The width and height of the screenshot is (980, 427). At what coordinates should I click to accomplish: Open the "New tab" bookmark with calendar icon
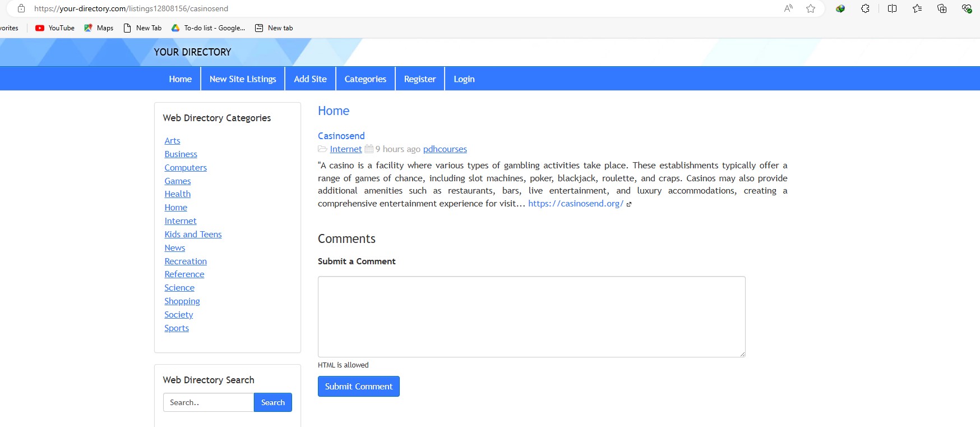274,28
